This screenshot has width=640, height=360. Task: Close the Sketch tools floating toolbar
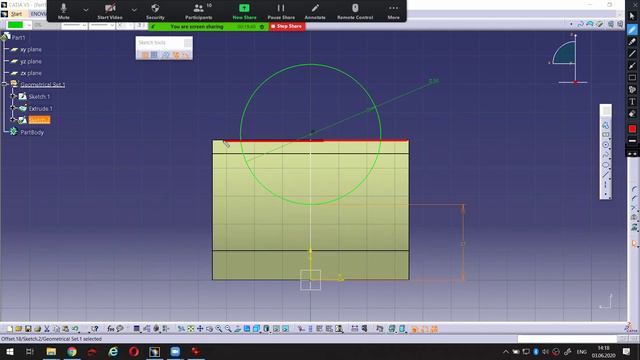point(188,42)
